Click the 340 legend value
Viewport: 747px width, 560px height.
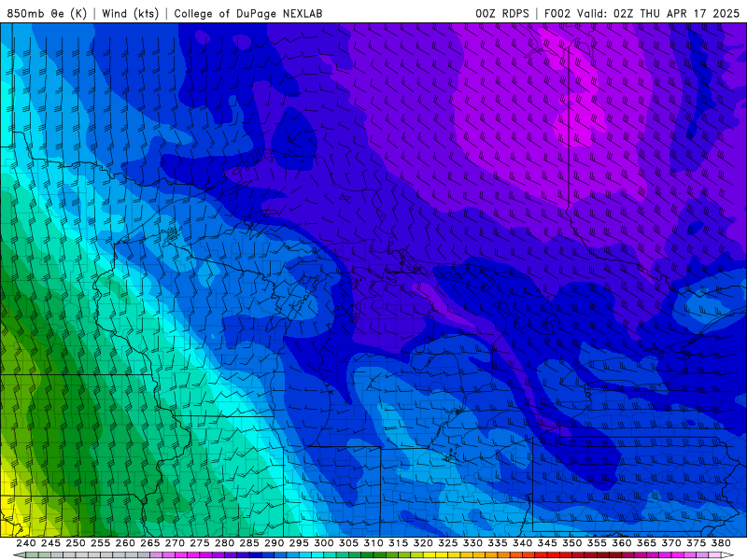click(522, 543)
